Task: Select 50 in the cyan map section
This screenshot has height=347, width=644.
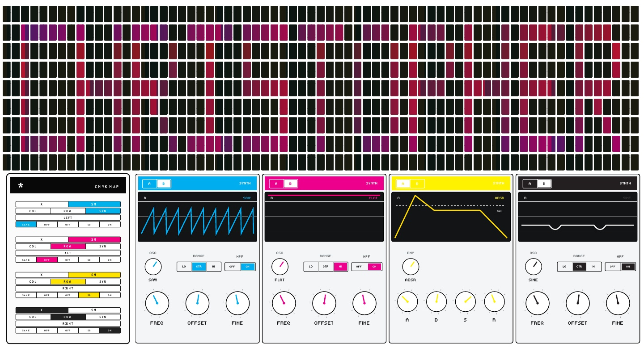Action: pos(89,224)
